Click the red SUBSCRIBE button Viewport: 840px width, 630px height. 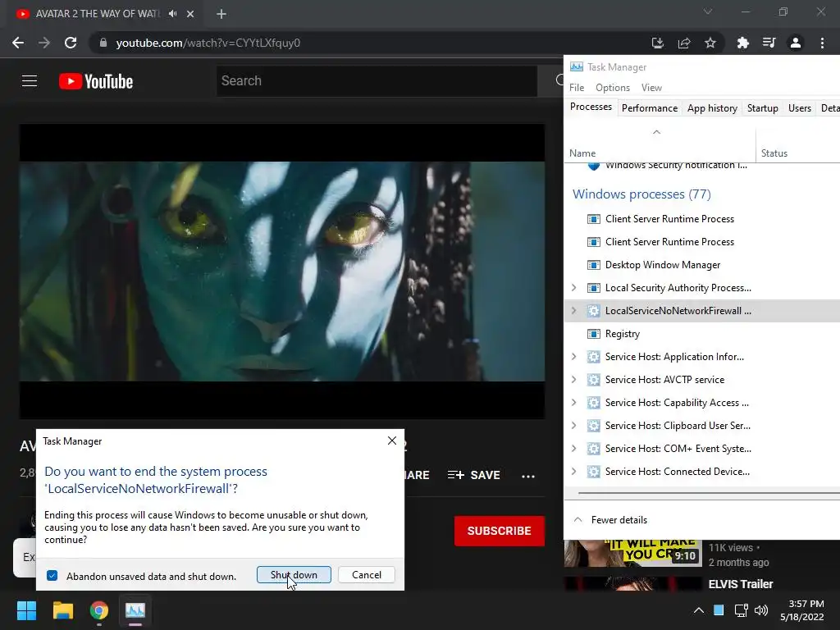tap(499, 531)
